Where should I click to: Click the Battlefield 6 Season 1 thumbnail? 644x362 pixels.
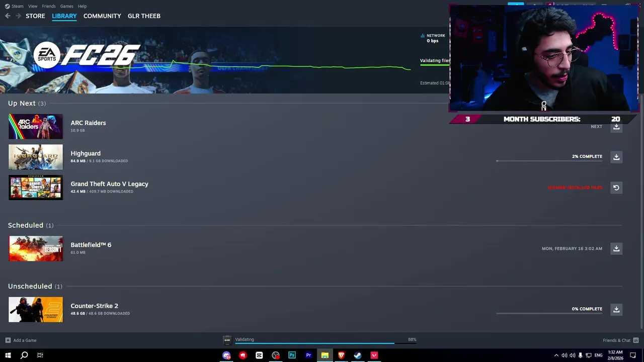tap(36, 248)
